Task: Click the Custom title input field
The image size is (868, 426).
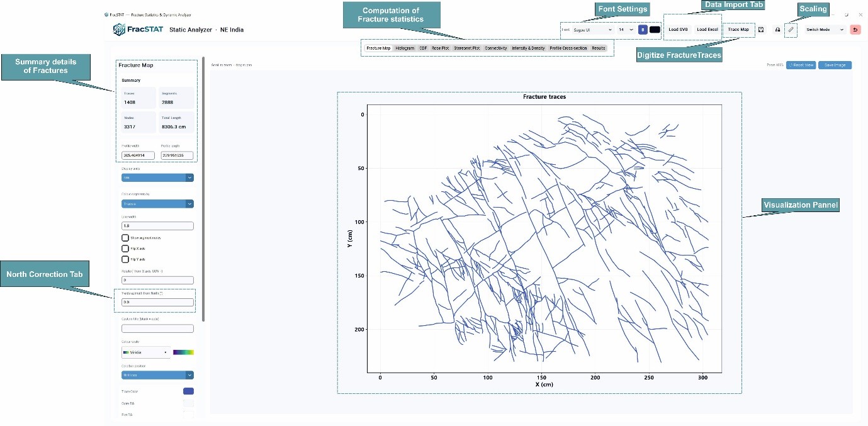Action: click(157, 328)
